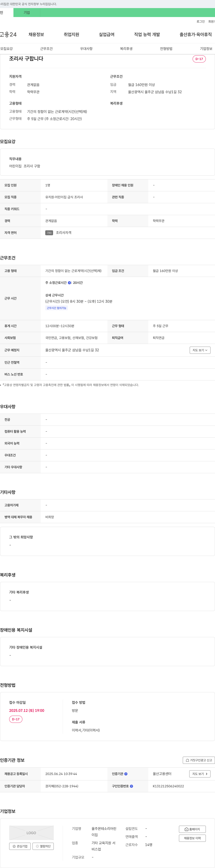Open the company 홈페이지 button

tap(192, 829)
